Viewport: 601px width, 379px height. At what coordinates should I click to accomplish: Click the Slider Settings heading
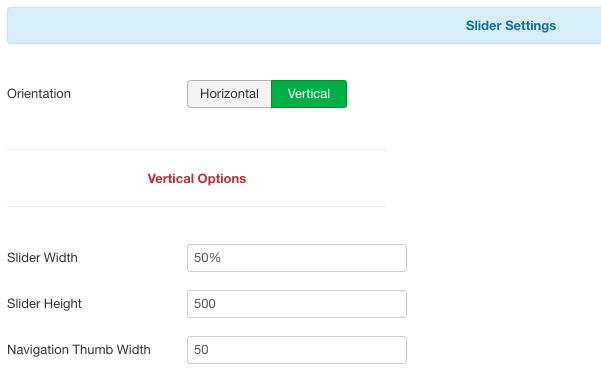[511, 26]
